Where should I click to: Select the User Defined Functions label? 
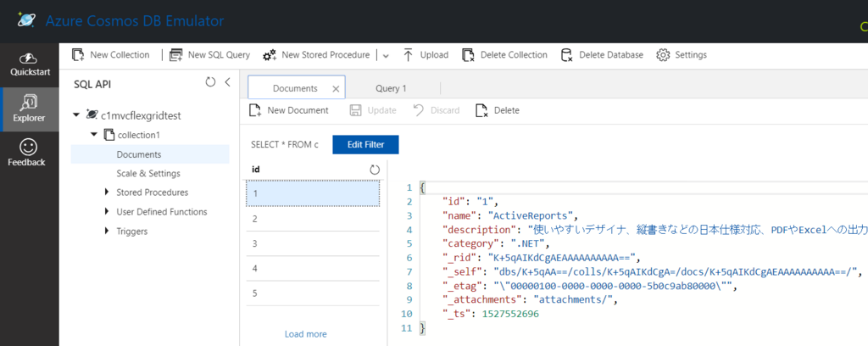pos(162,211)
